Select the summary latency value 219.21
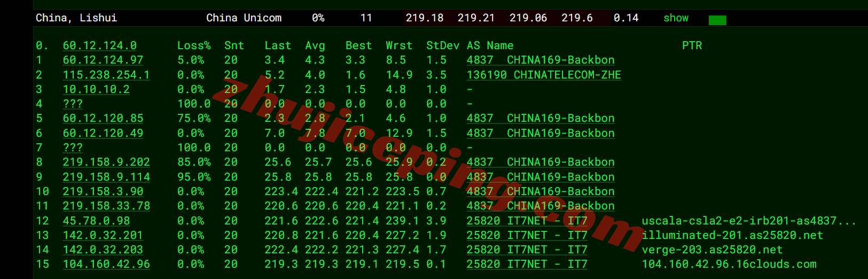 [x=476, y=18]
